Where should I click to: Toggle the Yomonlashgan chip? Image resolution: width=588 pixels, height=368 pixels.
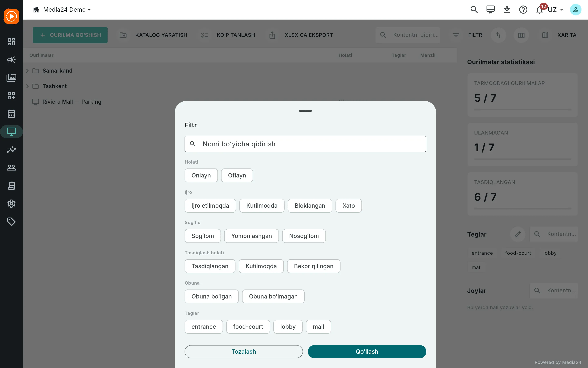[252, 236]
